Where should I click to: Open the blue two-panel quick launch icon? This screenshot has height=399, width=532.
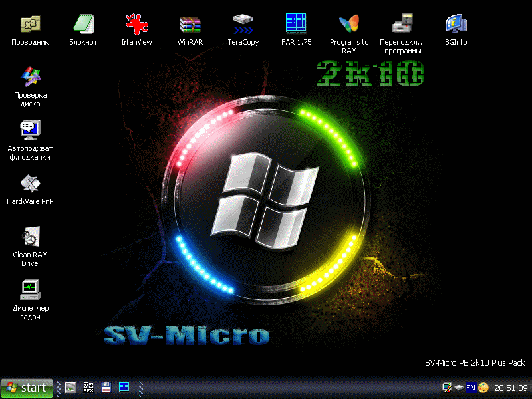point(124,387)
